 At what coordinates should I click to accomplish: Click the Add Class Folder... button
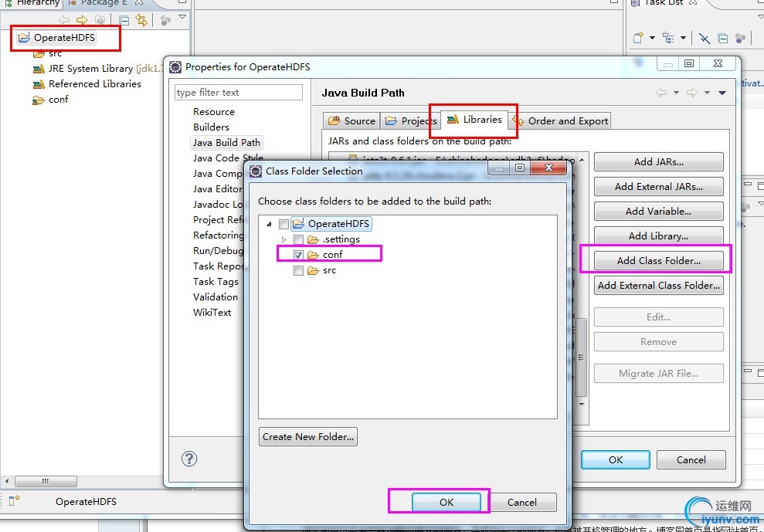(x=658, y=261)
